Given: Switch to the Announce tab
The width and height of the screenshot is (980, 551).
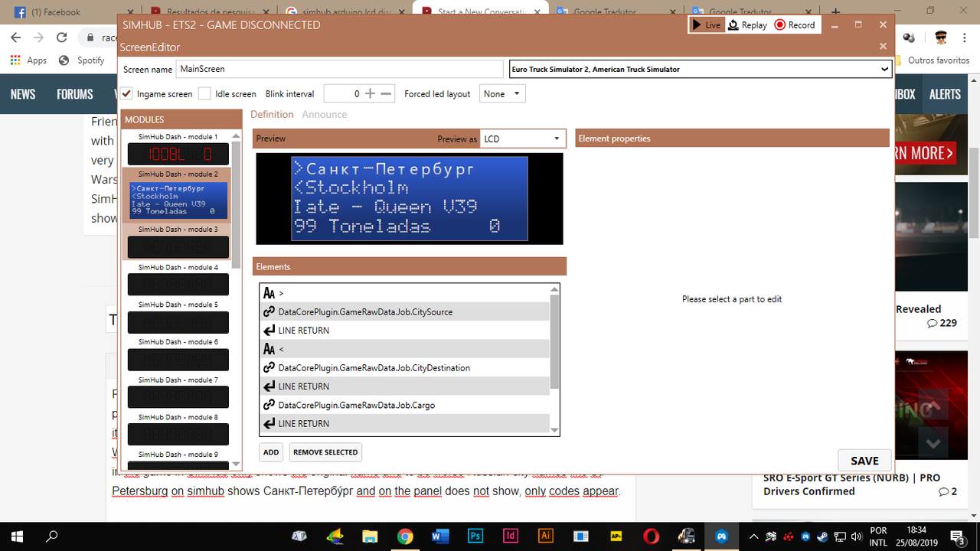Looking at the screenshot, I should [x=325, y=114].
